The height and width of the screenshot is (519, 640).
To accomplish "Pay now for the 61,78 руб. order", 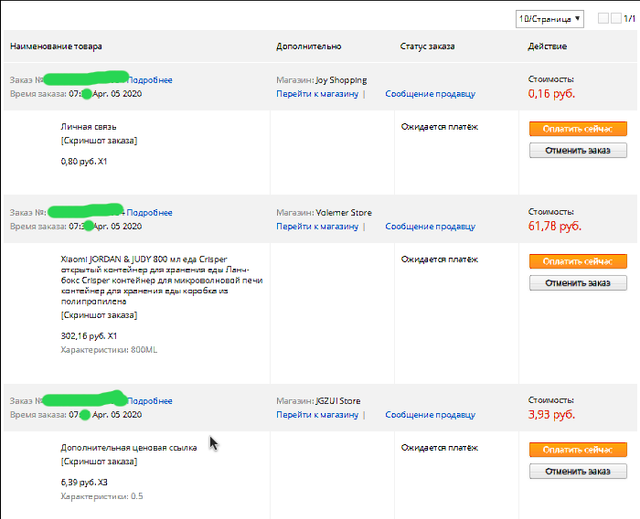I will pos(578,262).
